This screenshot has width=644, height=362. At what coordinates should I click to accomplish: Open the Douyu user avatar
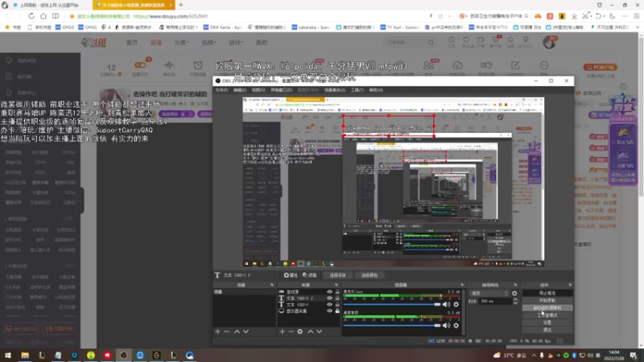(549, 43)
